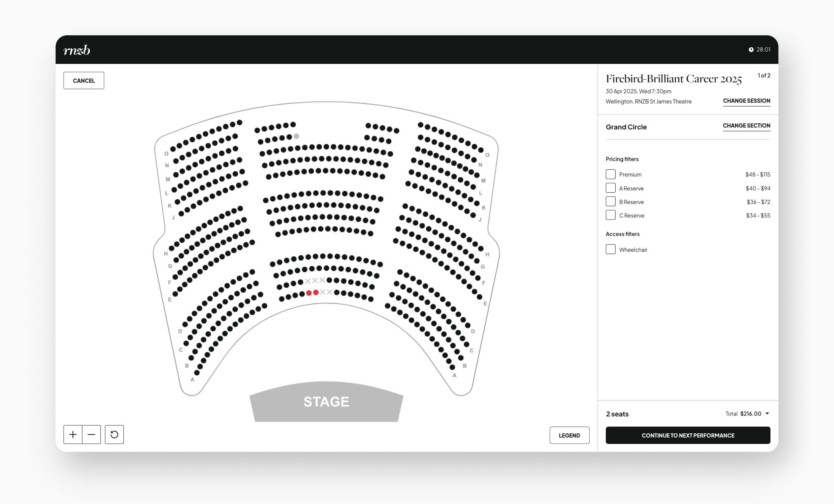Reset the map view with the rotate icon

pyautogui.click(x=114, y=434)
